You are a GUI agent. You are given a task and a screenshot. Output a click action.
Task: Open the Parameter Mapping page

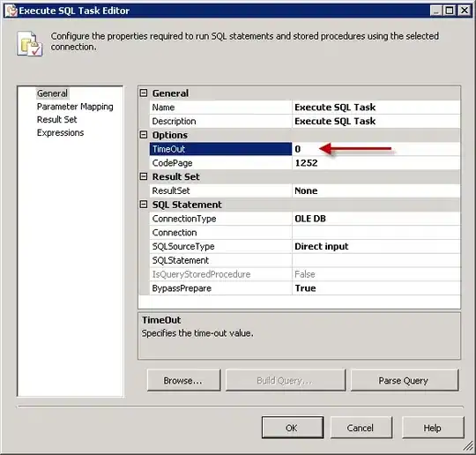tap(75, 107)
